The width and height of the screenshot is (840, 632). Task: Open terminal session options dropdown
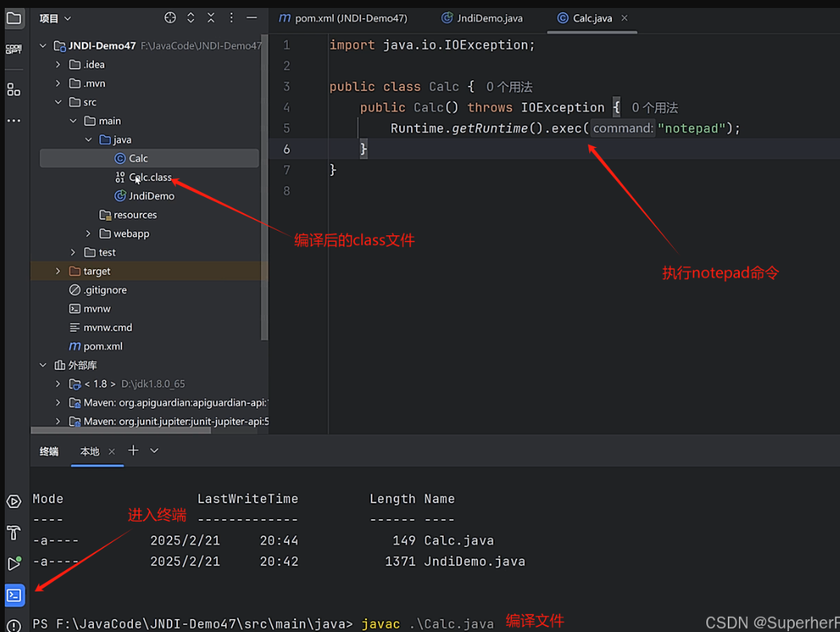154,451
